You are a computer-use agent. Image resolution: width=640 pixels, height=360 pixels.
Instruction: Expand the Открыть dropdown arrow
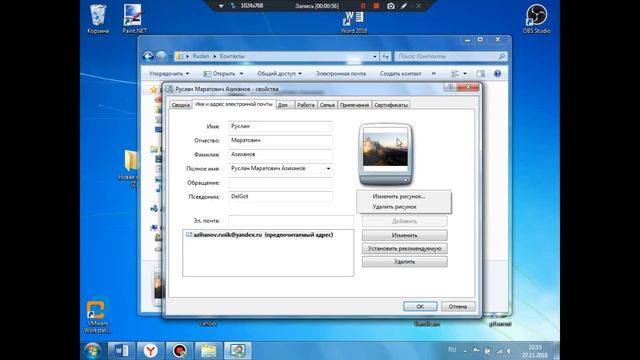click(x=241, y=74)
